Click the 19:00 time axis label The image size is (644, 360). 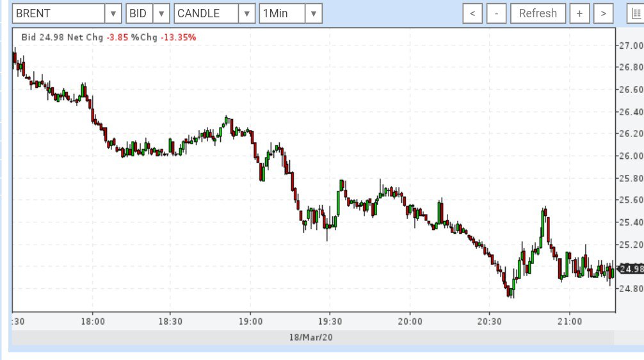coord(250,322)
